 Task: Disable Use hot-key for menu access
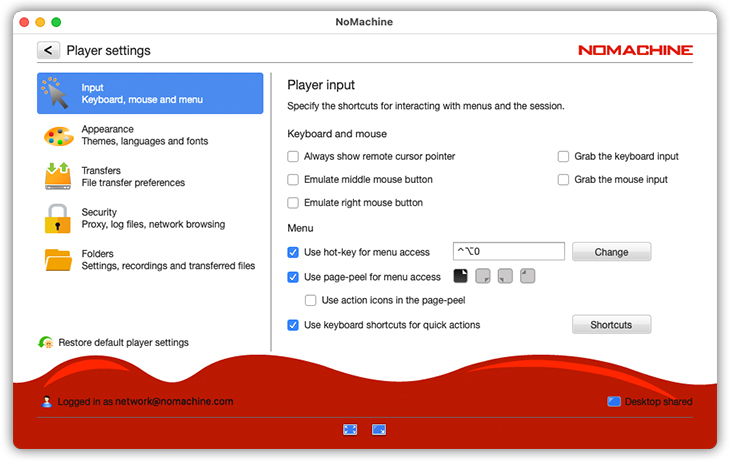click(293, 252)
